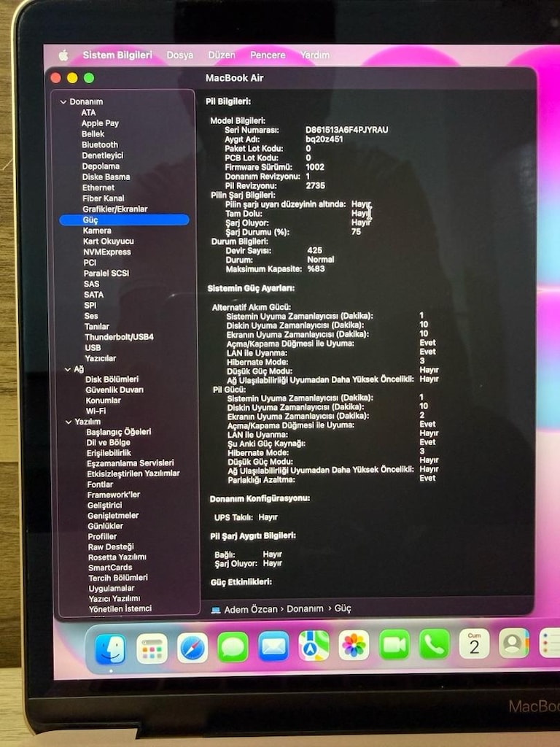Image resolution: width=560 pixels, height=747 pixels.
Task: Open the Pencere menu
Action: pos(268,55)
